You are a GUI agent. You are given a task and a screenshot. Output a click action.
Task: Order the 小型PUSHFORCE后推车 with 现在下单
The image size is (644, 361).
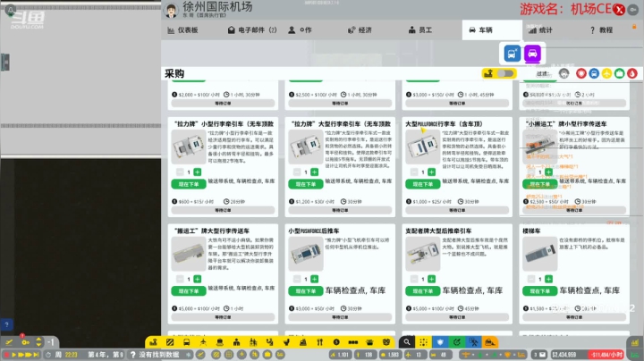pos(306,290)
